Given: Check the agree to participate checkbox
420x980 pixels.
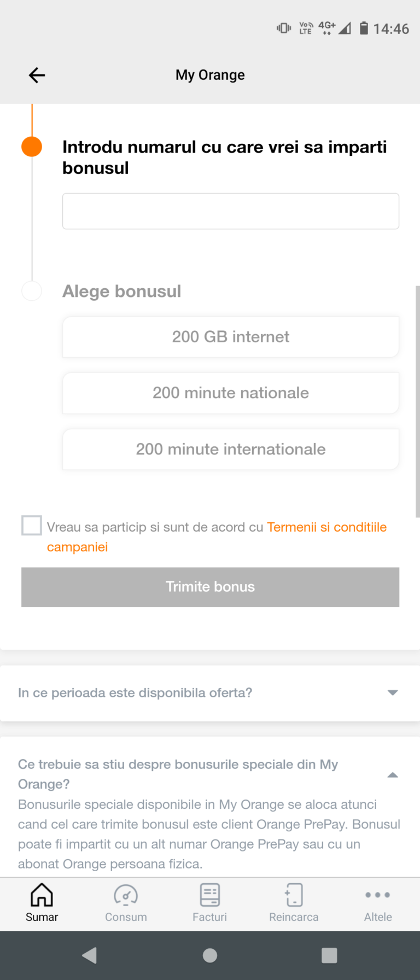Looking at the screenshot, I should 32,526.
